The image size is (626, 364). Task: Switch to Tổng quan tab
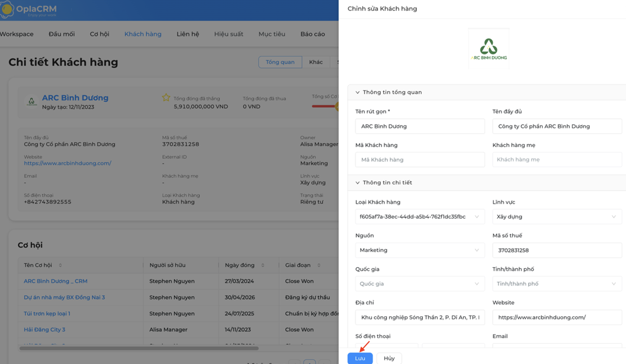click(x=280, y=62)
